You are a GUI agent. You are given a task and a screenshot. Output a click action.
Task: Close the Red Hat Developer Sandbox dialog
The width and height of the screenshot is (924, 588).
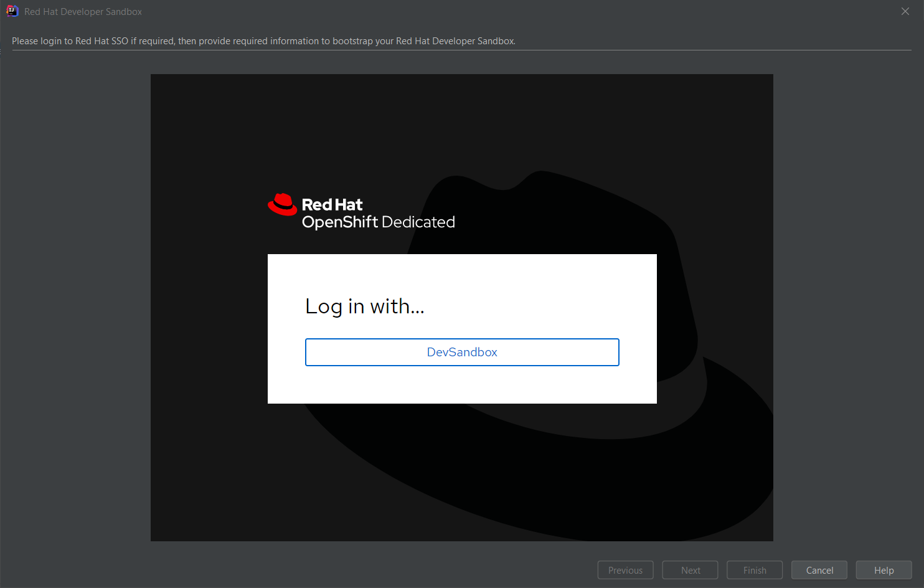coord(905,11)
